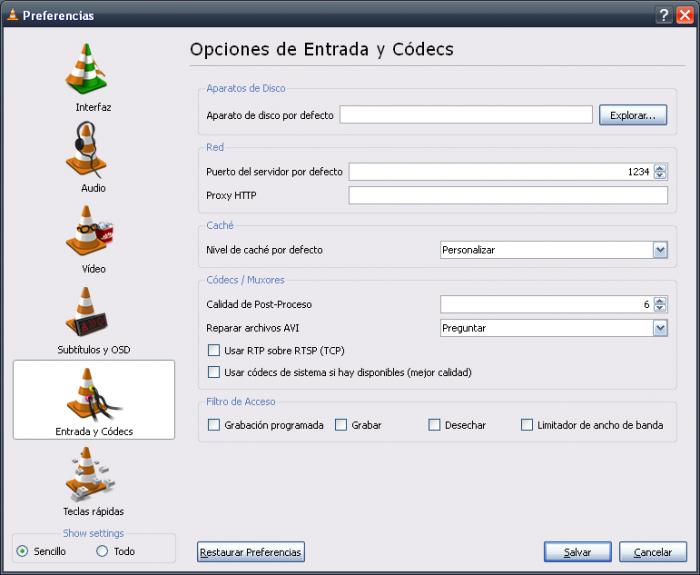Select the Vídeo category label
Viewport: 700px width, 575px height.
click(94, 269)
